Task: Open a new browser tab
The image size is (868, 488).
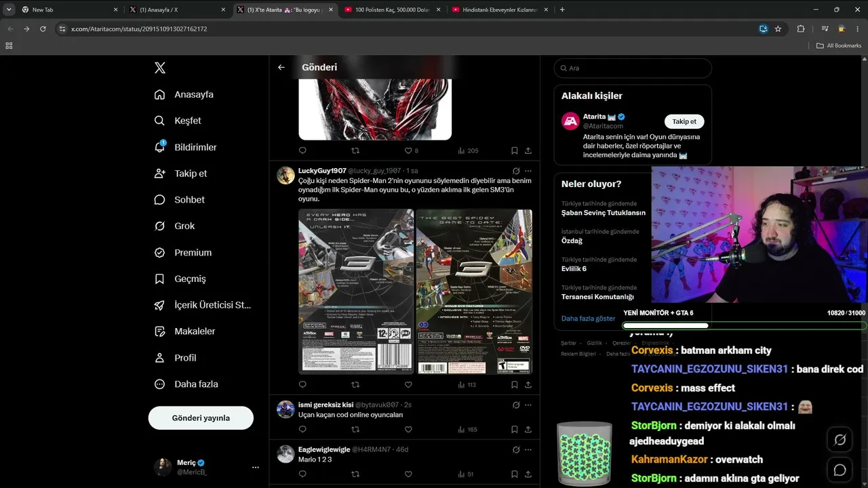Action: click(x=561, y=9)
